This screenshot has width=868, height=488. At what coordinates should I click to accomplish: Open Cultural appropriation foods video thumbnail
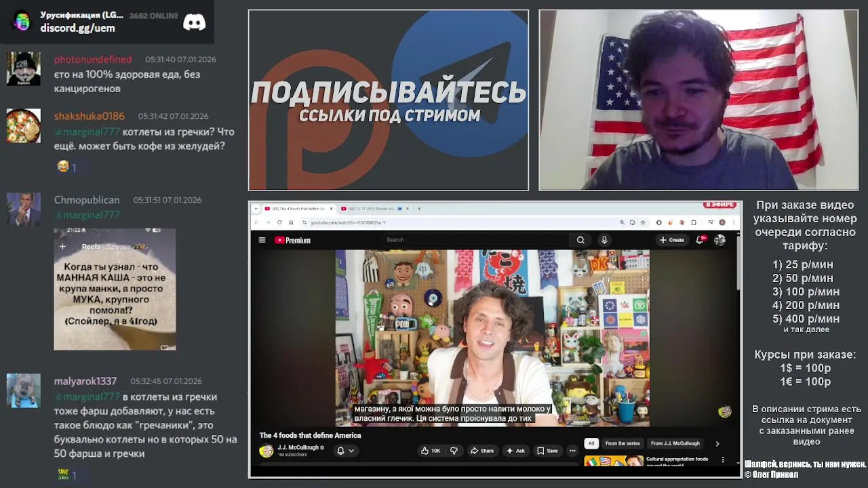614,461
